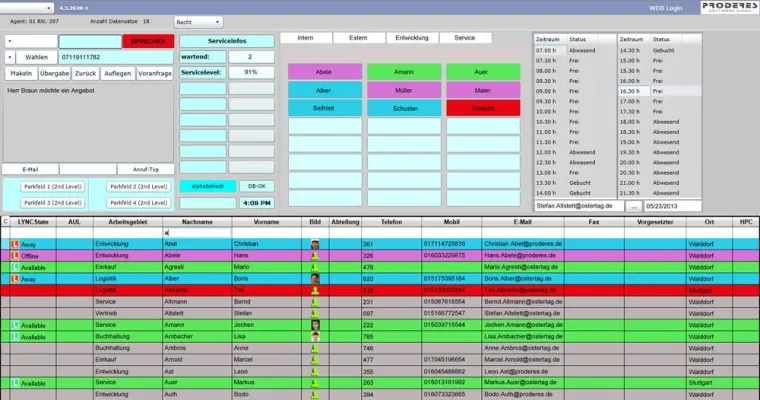Click the Available Lync icon for Lisa Ambacher

[15, 336]
